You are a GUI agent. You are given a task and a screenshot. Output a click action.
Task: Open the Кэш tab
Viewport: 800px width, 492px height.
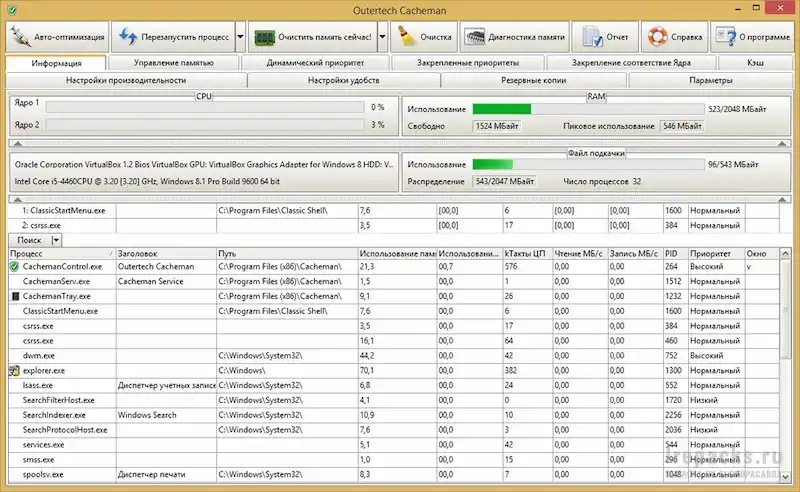755,63
